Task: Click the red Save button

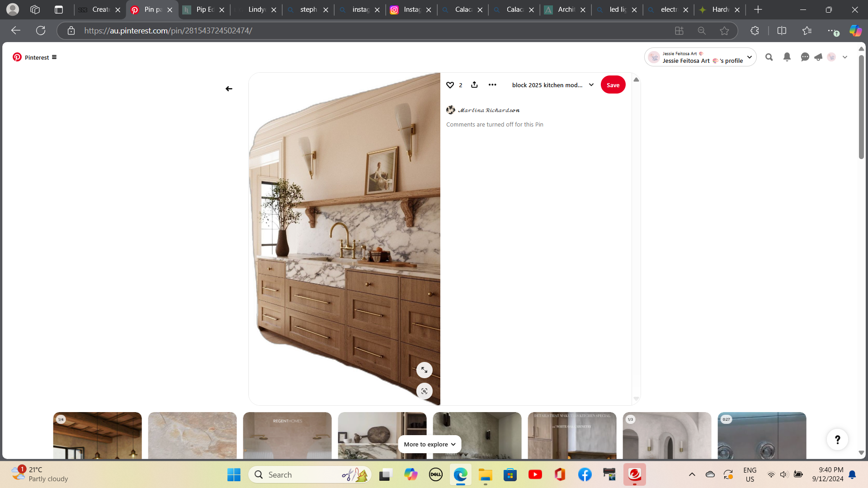Action: pos(613,85)
